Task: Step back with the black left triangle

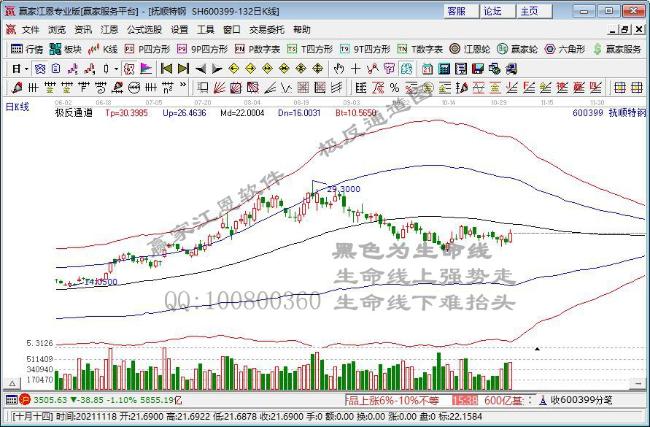Action: pos(201,68)
